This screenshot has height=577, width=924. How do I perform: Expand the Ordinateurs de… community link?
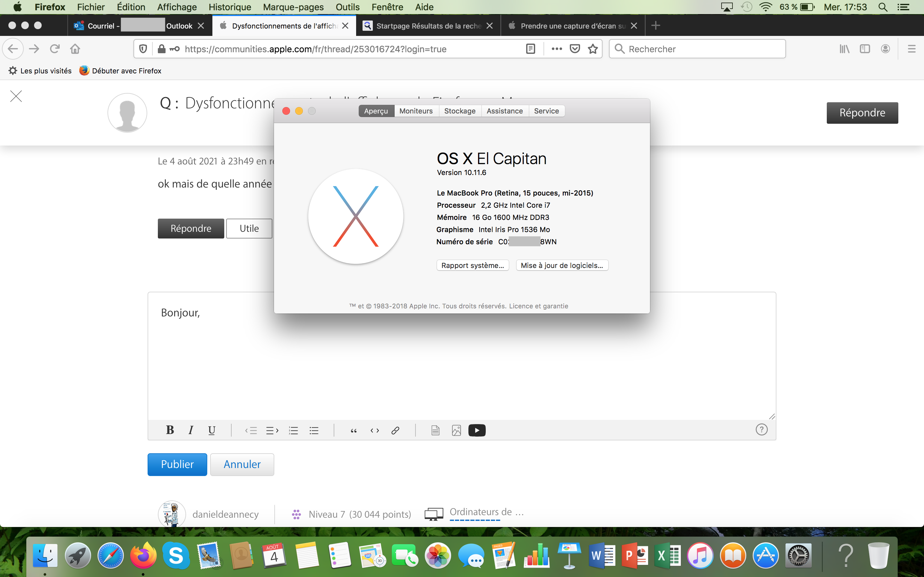tap(486, 512)
